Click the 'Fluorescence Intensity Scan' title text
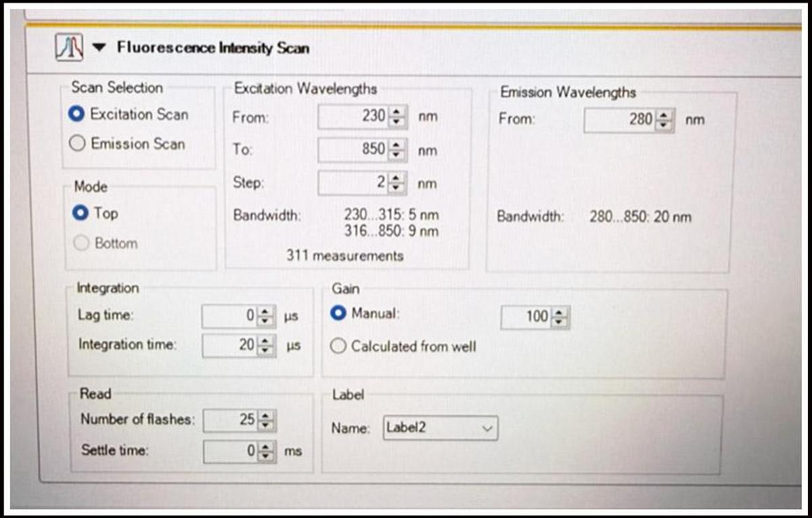The image size is (812, 518). tap(213, 47)
